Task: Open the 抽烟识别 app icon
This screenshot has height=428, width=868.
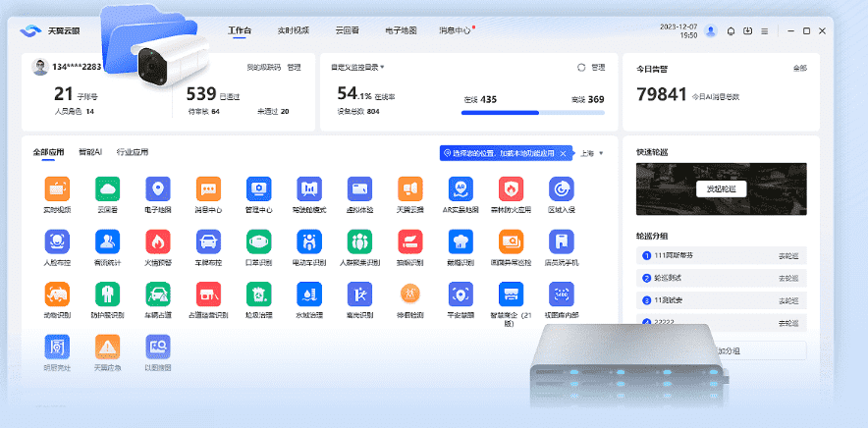Action: tap(410, 241)
